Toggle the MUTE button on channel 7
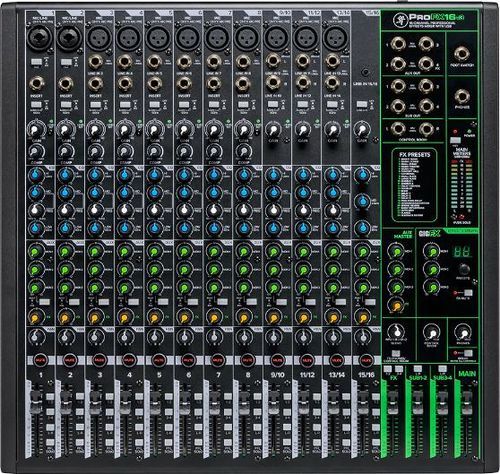The width and height of the screenshot is (500, 474). tap(218, 360)
